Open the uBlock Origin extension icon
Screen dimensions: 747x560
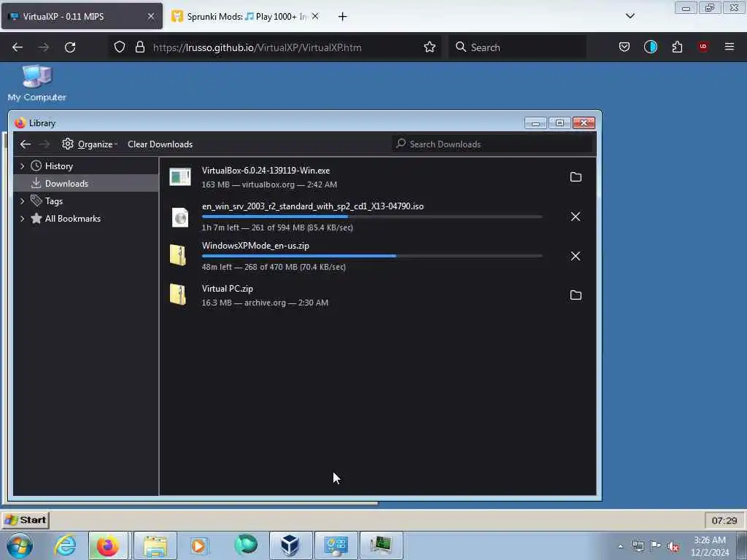(x=703, y=47)
